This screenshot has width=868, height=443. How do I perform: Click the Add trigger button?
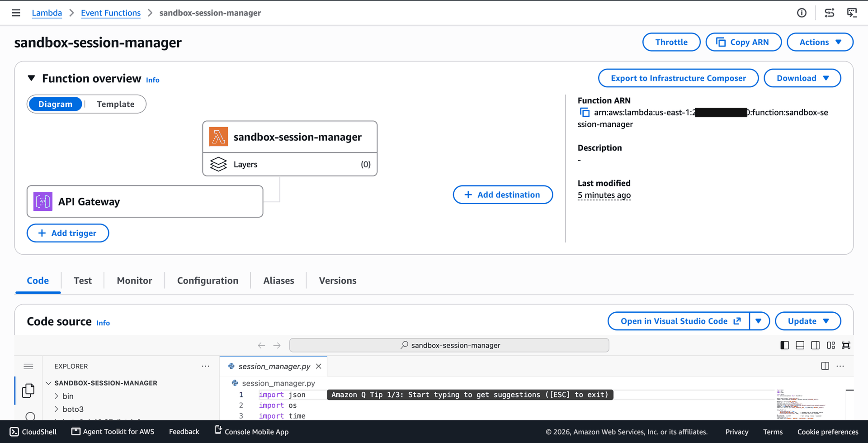coord(68,233)
